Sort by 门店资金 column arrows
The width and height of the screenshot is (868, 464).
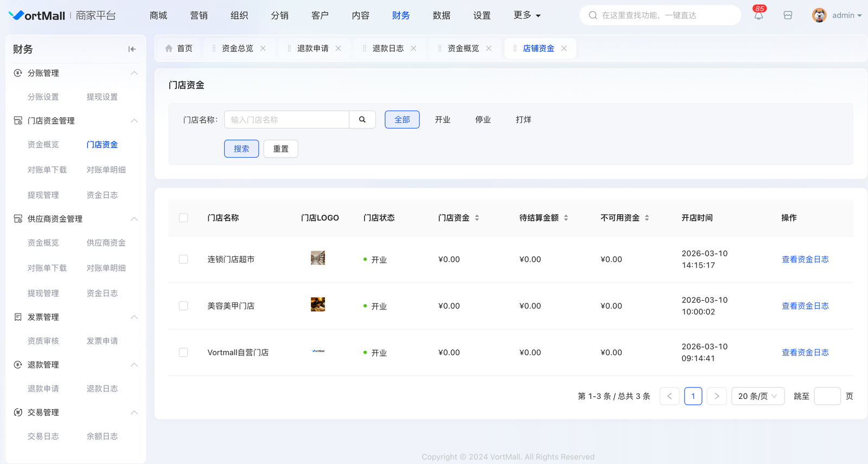pos(477,218)
